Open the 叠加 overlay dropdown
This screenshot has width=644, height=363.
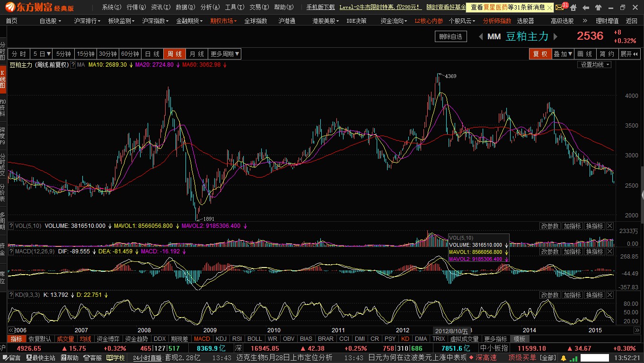pos(563,54)
